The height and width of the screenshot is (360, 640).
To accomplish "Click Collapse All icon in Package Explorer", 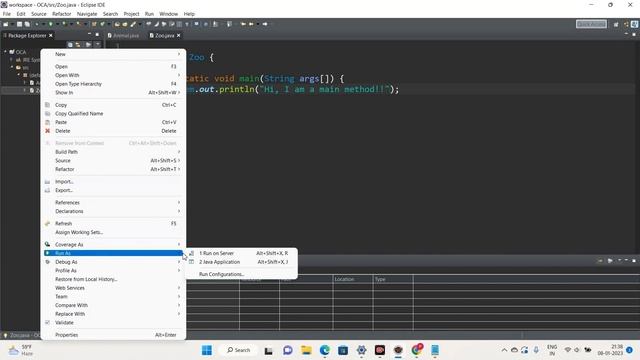I will coord(70,44).
